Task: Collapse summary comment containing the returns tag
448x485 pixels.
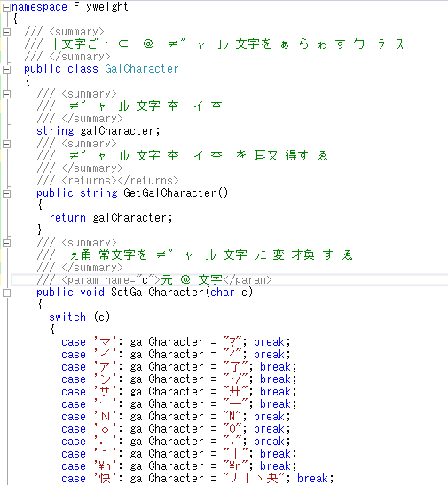Action: [6, 144]
